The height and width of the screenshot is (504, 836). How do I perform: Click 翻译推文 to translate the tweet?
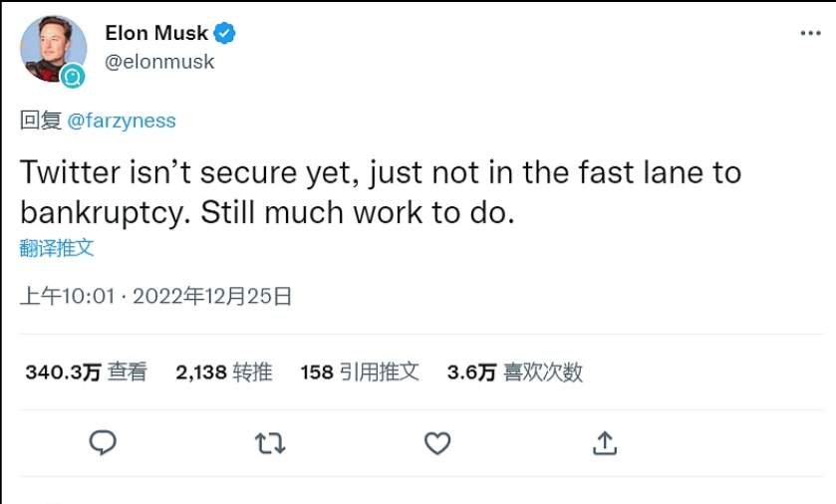57,248
